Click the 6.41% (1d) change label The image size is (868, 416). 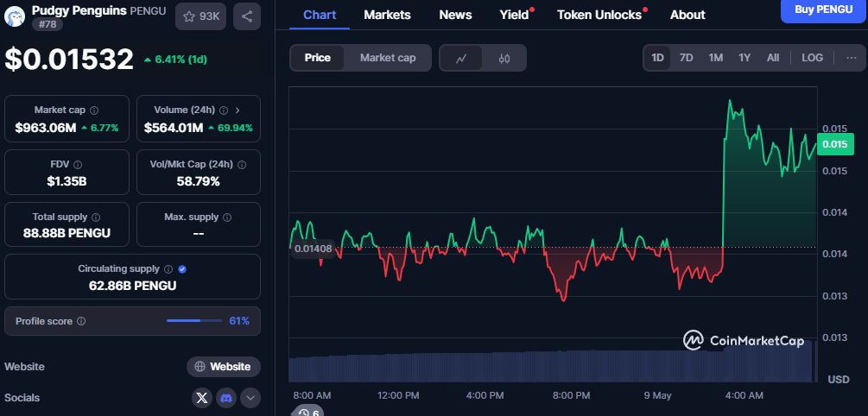175,60
